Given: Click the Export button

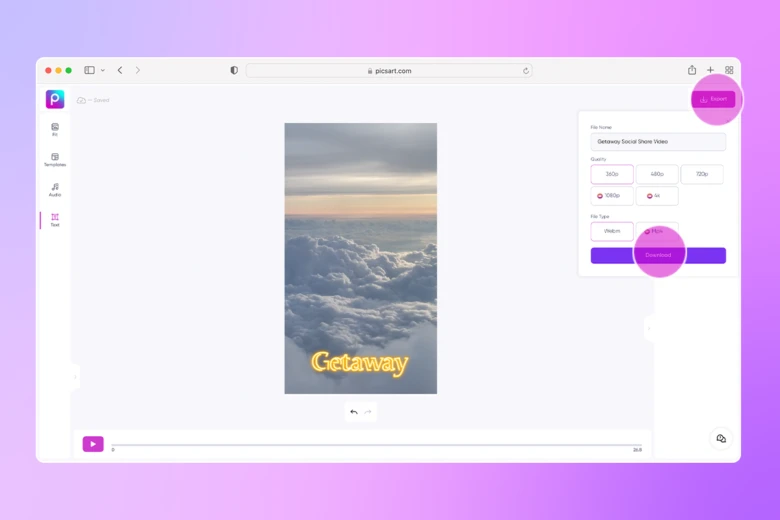Looking at the screenshot, I should 714,99.
